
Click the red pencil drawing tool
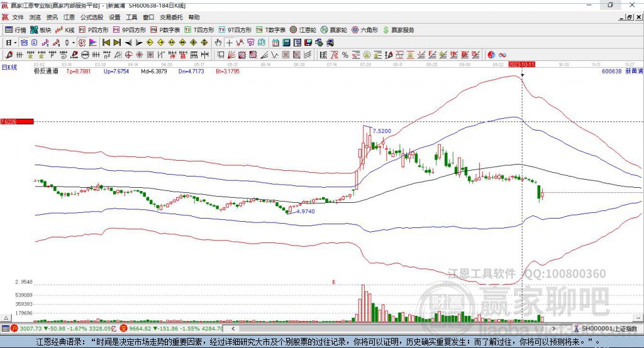point(9,55)
